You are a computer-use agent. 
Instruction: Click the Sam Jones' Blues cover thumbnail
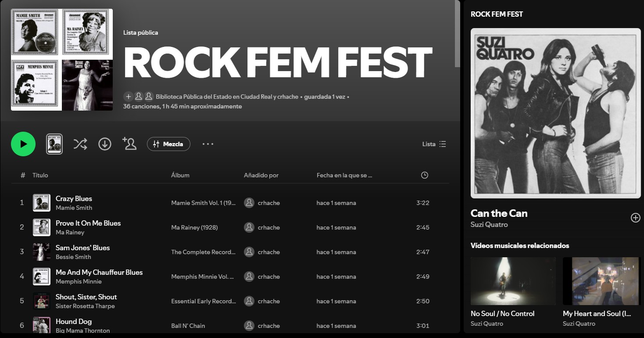(42, 252)
